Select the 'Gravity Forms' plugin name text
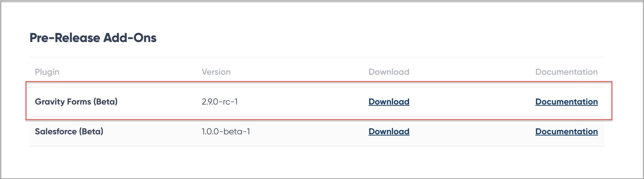This screenshot has width=644, height=179. pos(63,102)
